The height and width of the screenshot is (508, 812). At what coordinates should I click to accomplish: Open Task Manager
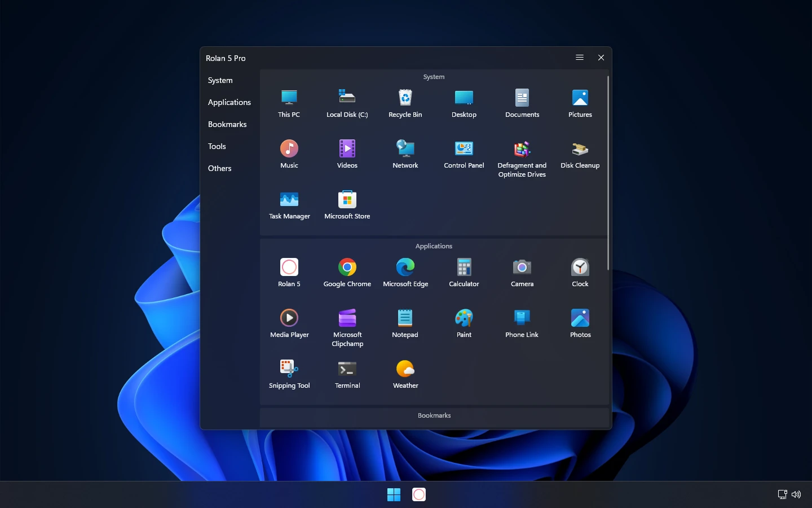tap(289, 205)
